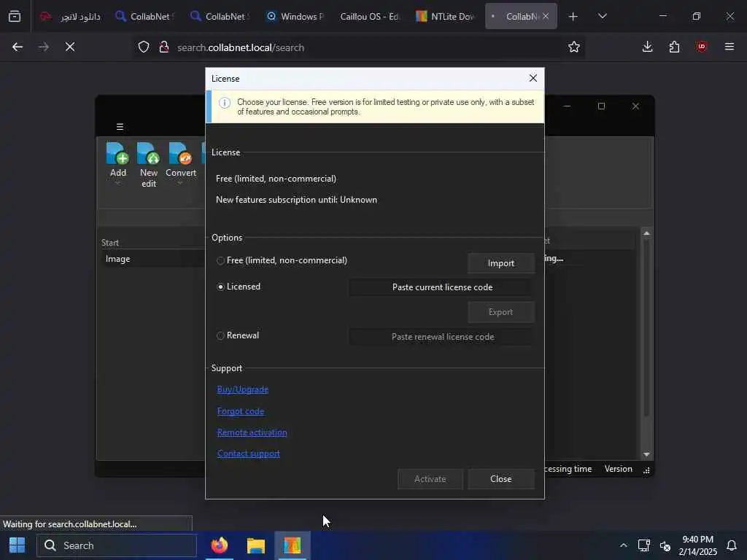This screenshot has height=560, width=747.
Task: Expand the Add dropdown arrow
Action: coord(117,183)
